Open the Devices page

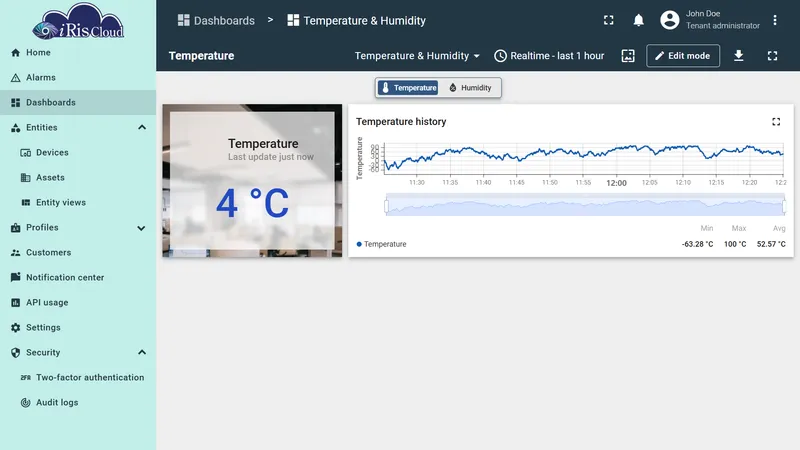pos(78,153)
